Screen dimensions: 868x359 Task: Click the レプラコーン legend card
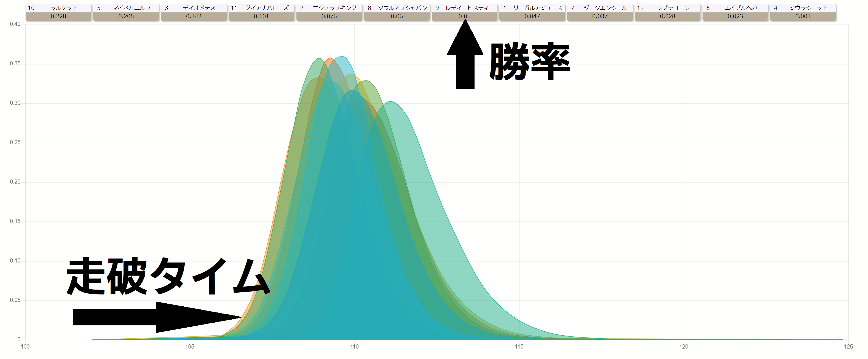click(x=668, y=12)
